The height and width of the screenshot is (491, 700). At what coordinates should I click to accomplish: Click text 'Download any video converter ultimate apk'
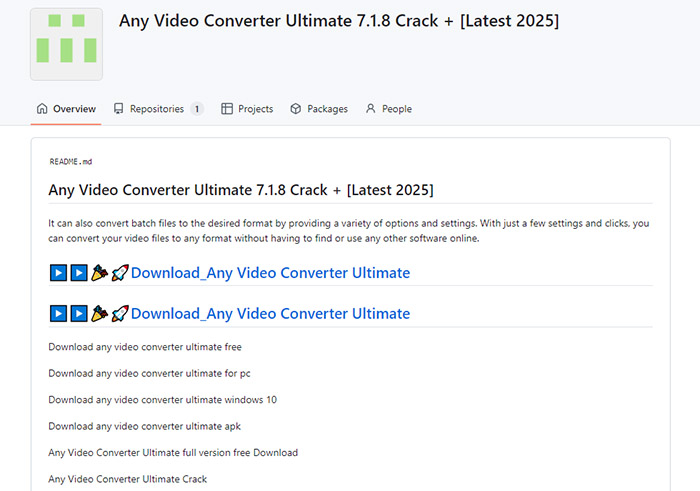pos(144,426)
